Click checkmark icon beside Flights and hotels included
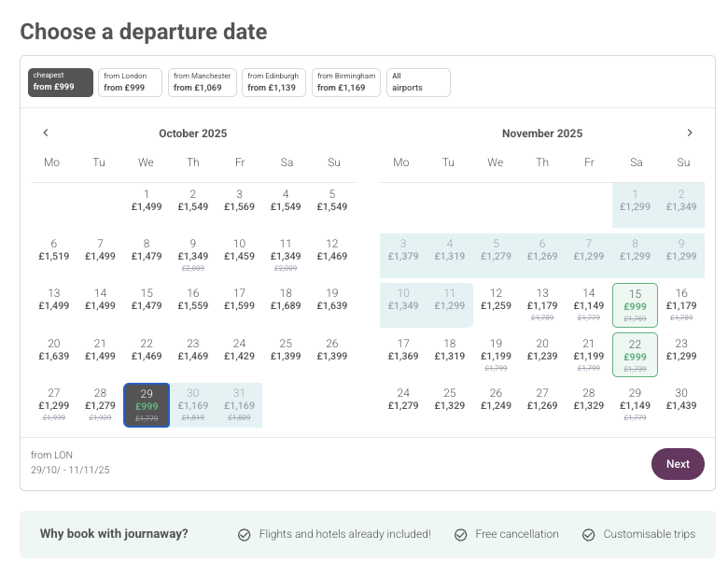 tap(244, 535)
